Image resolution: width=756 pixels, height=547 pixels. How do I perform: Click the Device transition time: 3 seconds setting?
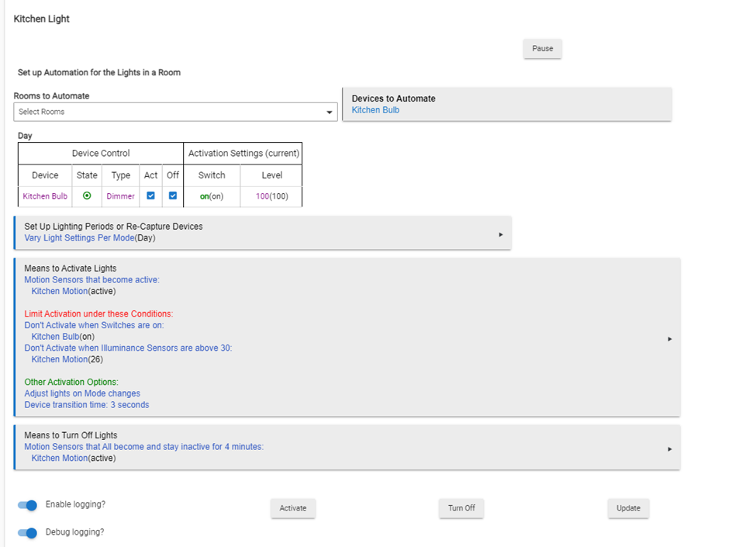[x=87, y=405]
